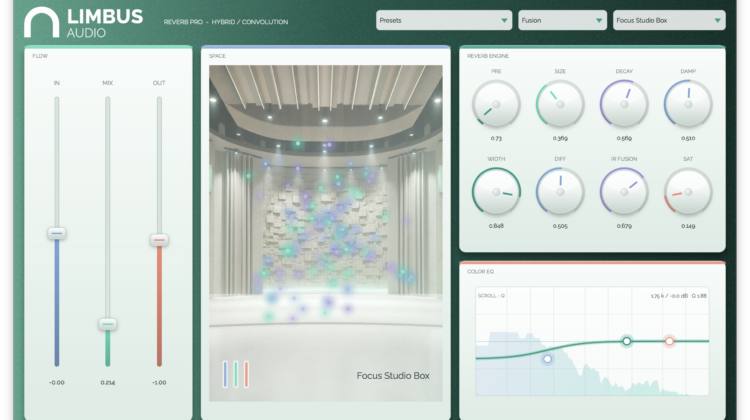Click the SPACE panel title

click(217, 56)
